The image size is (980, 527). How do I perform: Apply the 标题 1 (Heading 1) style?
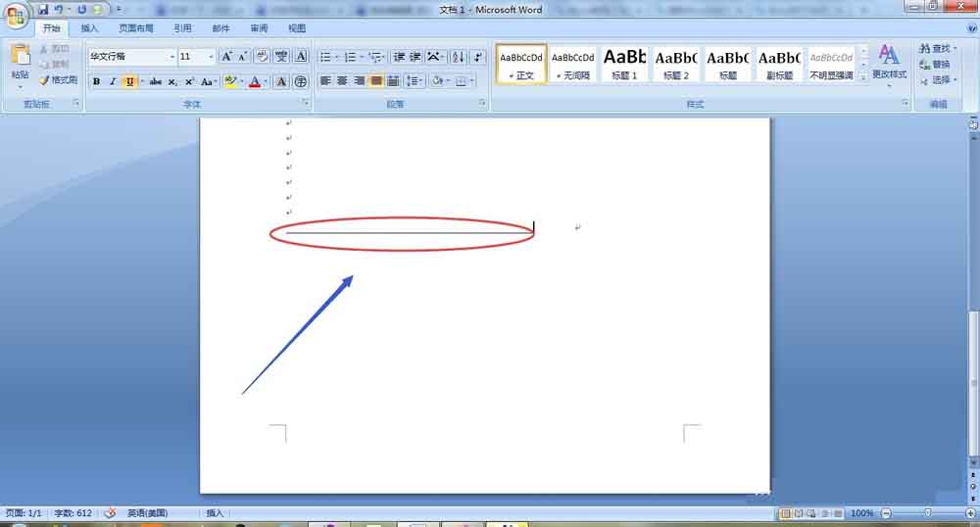(624, 64)
